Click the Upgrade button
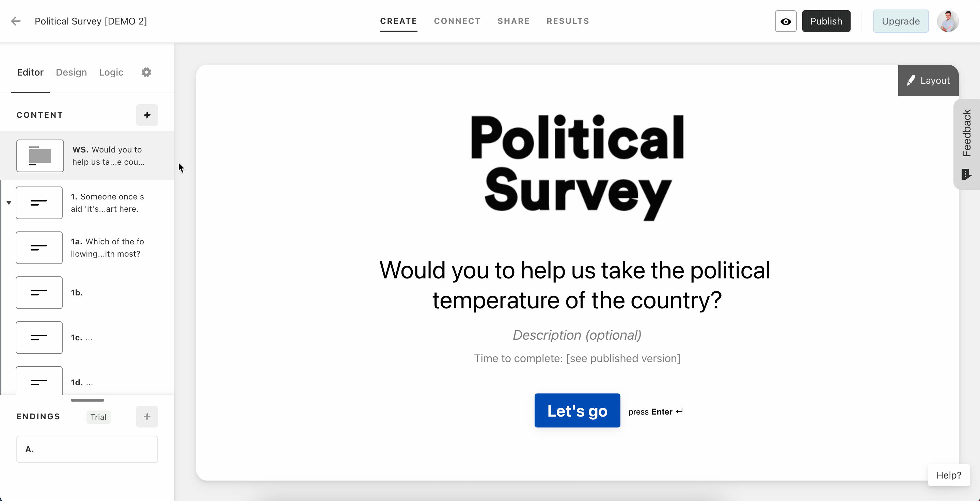This screenshot has height=501, width=980. [900, 21]
